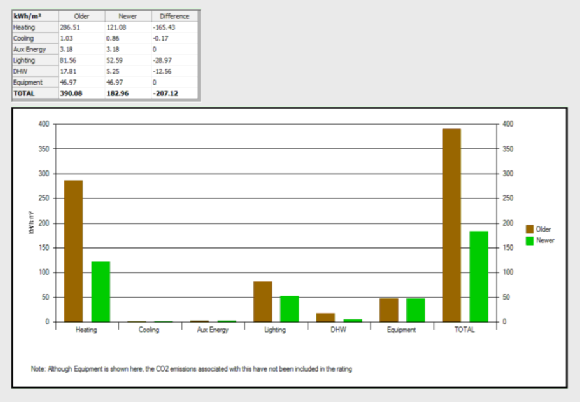This screenshot has width=580, height=402.
Task: Click the Cooling difference -0.17
Action: (161, 38)
